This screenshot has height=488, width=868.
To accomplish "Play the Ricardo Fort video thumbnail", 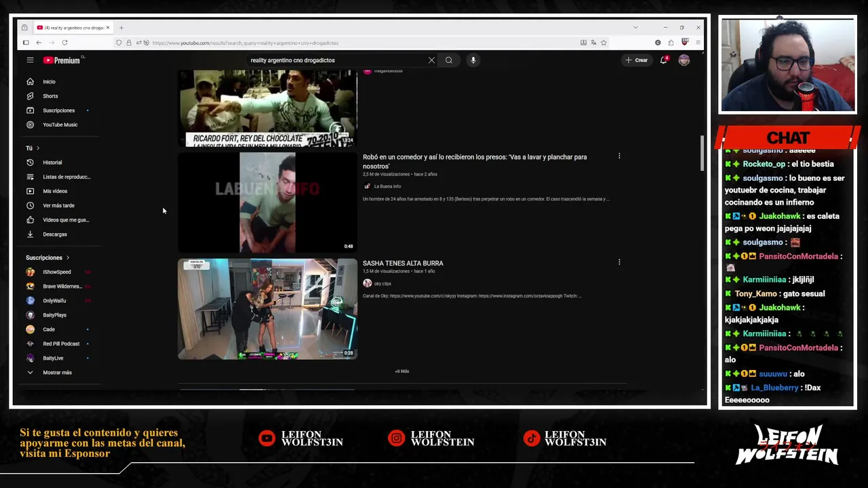I will (x=267, y=108).
